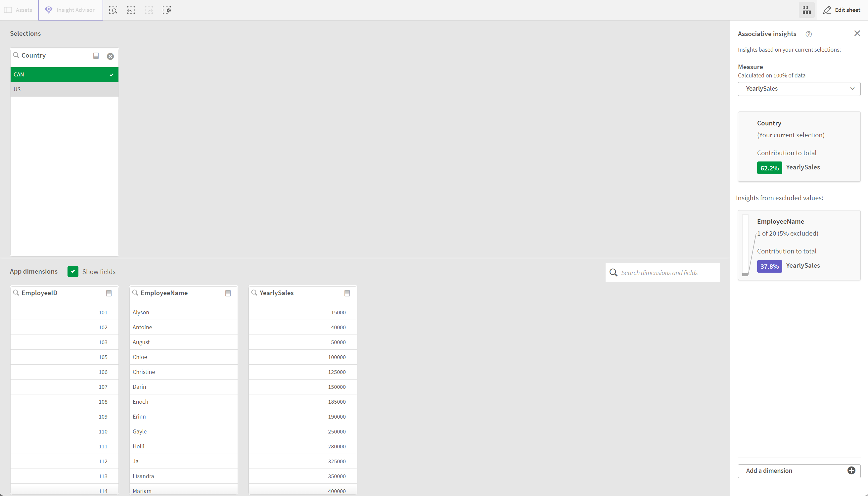This screenshot has width=868, height=496.
Task: Click the EmployeeName field list icon
Action: 228,293
